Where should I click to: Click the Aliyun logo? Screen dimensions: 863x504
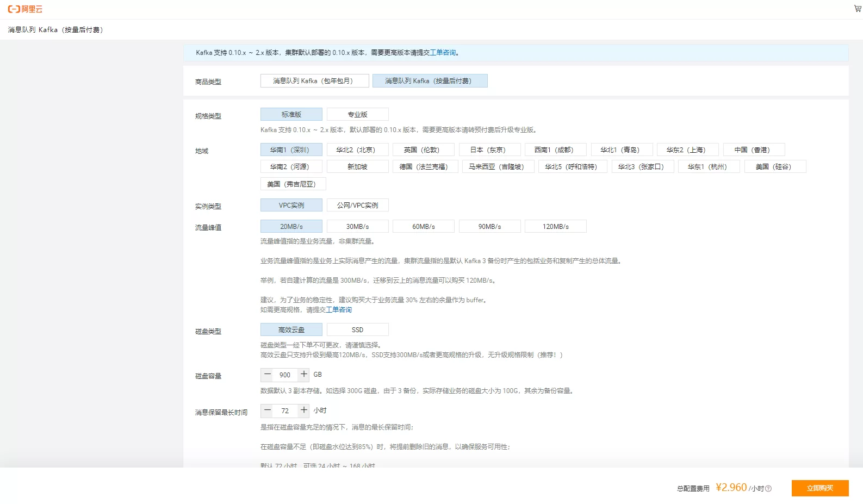[x=25, y=9]
